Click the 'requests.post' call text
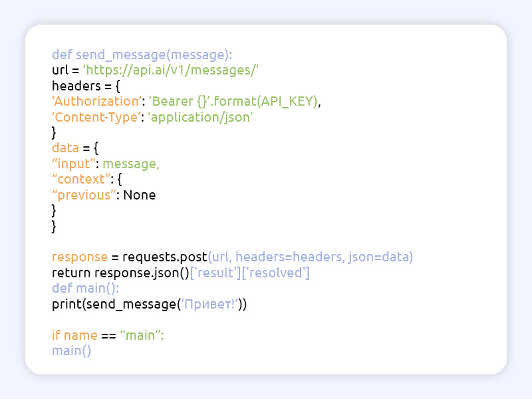Screen dimensions: 532x399 [x=165, y=257]
